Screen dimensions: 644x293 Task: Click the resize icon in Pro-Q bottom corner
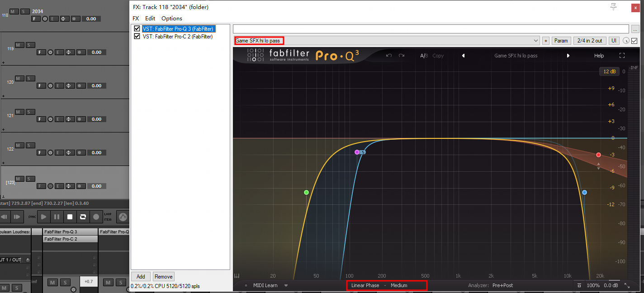pyautogui.click(x=627, y=285)
